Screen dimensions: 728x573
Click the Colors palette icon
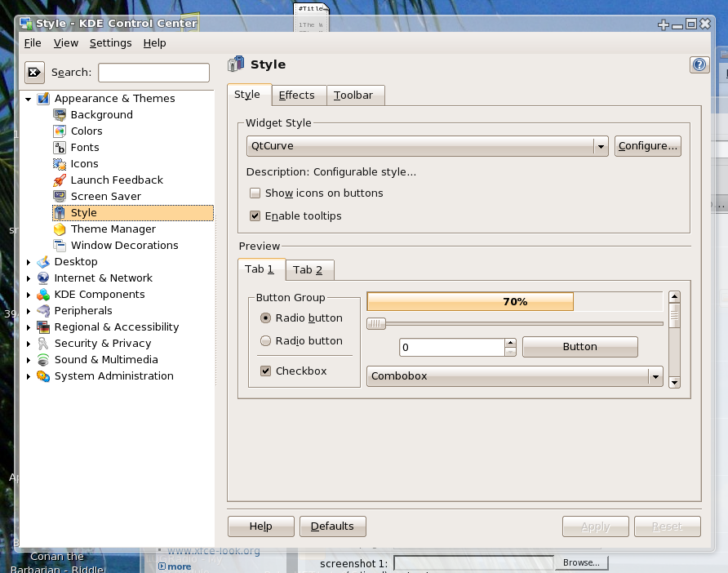coord(60,131)
